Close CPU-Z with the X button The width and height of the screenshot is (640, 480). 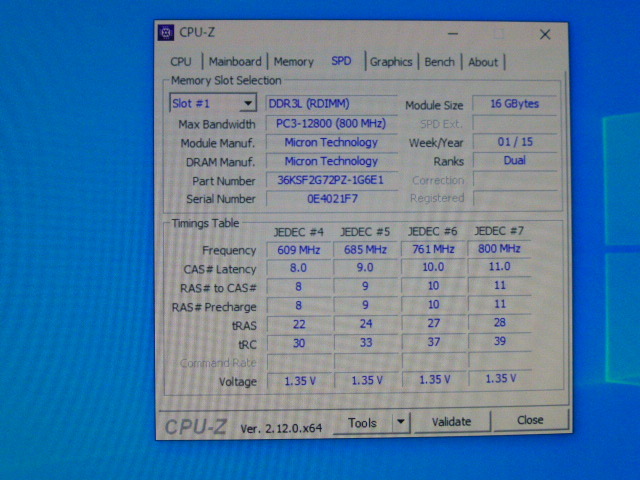click(x=545, y=34)
